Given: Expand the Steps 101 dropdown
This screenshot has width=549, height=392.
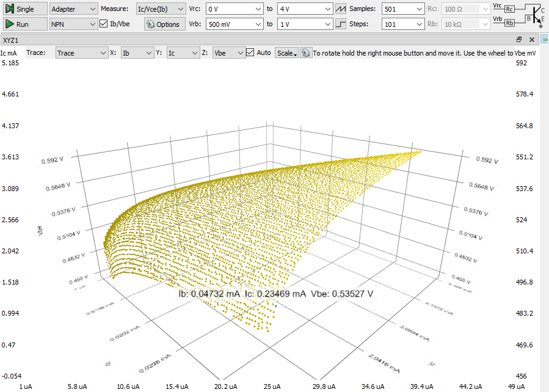Looking at the screenshot, I should coord(403,24).
